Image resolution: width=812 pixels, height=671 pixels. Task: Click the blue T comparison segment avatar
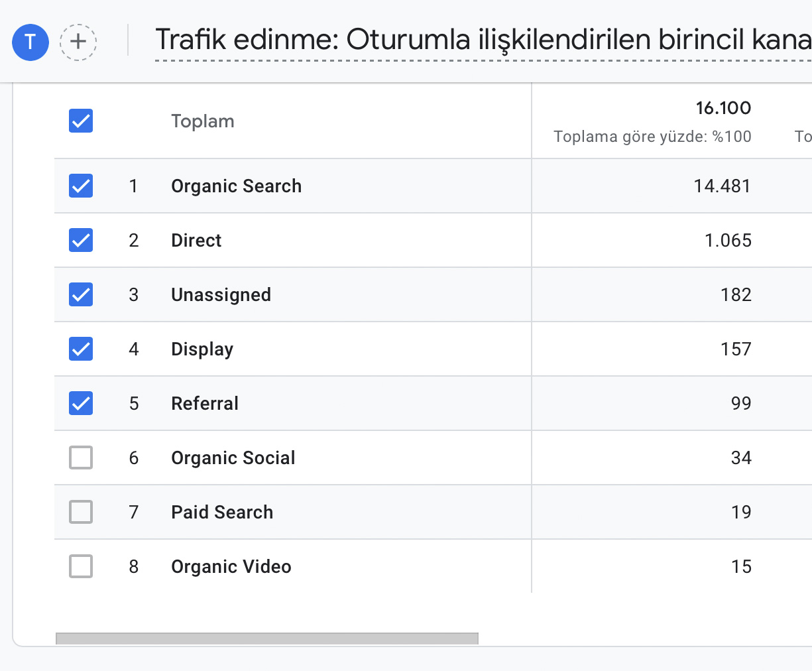pyautogui.click(x=30, y=42)
